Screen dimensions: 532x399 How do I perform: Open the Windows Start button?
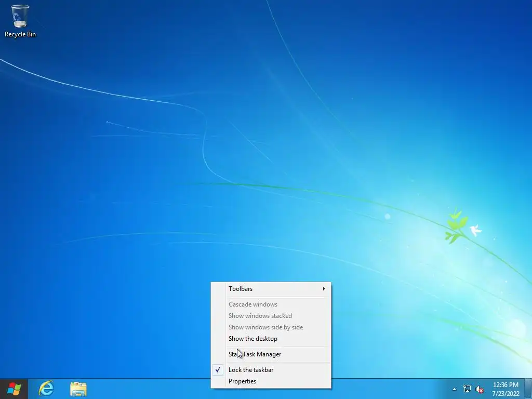click(x=14, y=389)
